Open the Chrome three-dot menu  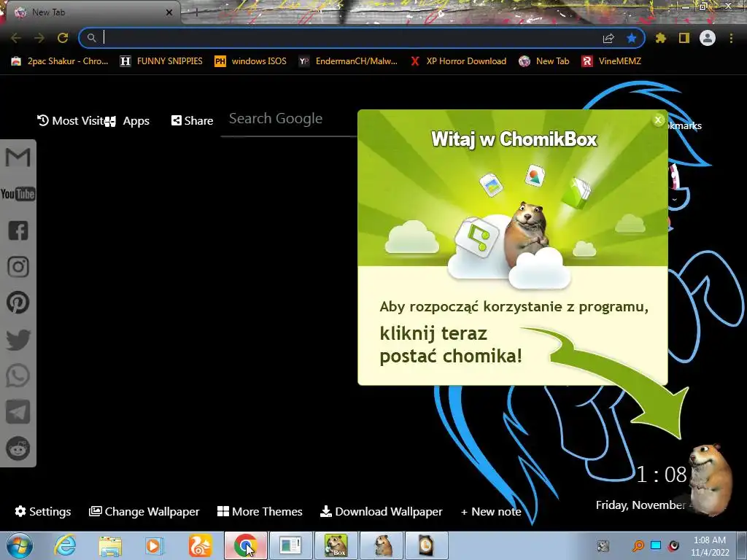pyautogui.click(x=731, y=38)
